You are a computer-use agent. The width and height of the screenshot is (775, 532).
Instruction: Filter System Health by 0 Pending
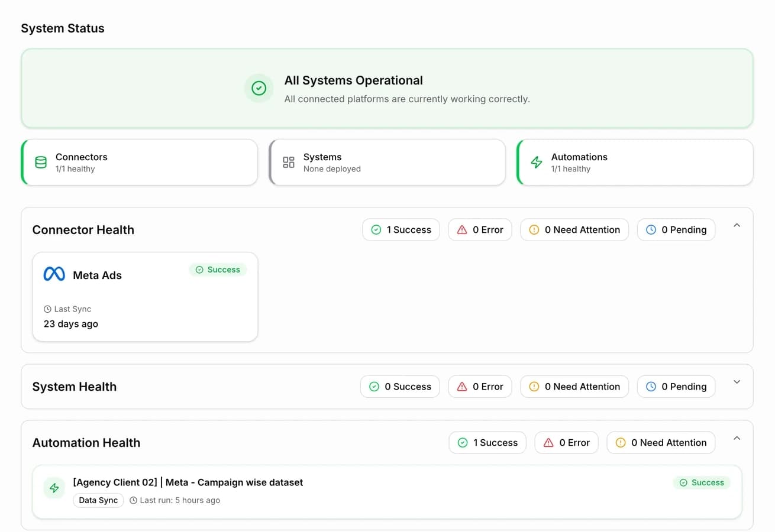[676, 387]
